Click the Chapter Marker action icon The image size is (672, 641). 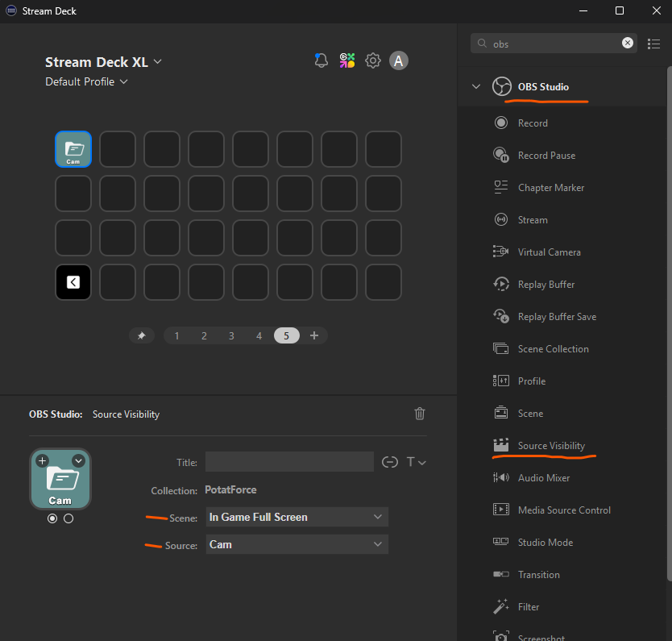pyautogui.click(x=501, y=187)
